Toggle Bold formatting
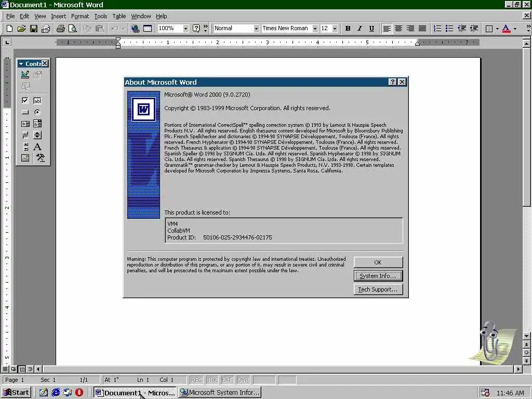 coord(348,29)
